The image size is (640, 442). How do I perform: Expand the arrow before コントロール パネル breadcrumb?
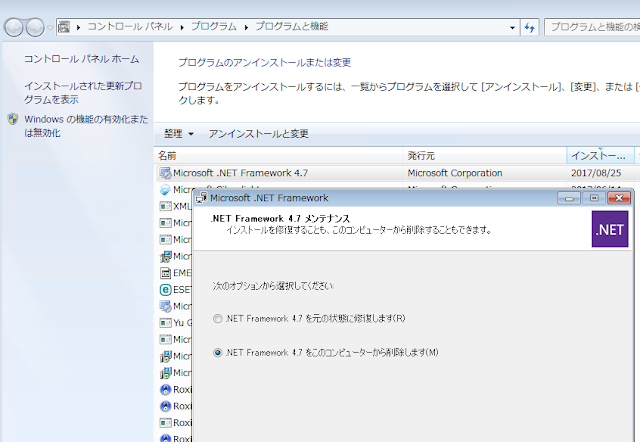tap(78, 27)
